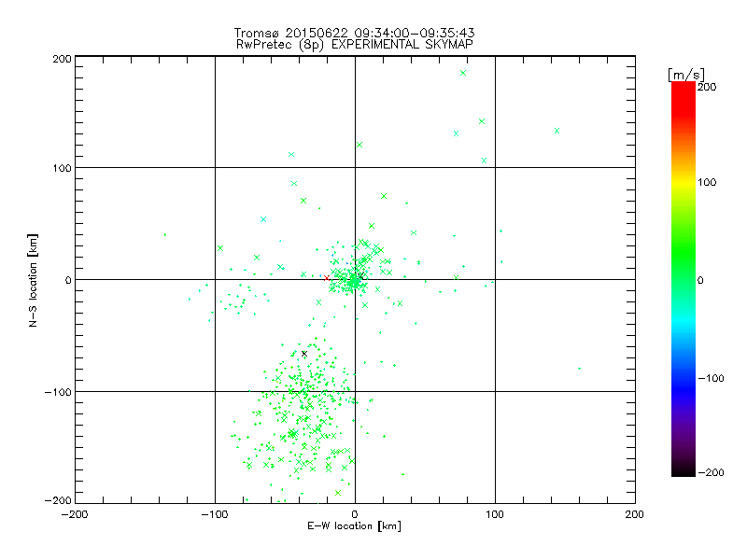Click the black X marker in the southern cluster

tap(304, 354)
